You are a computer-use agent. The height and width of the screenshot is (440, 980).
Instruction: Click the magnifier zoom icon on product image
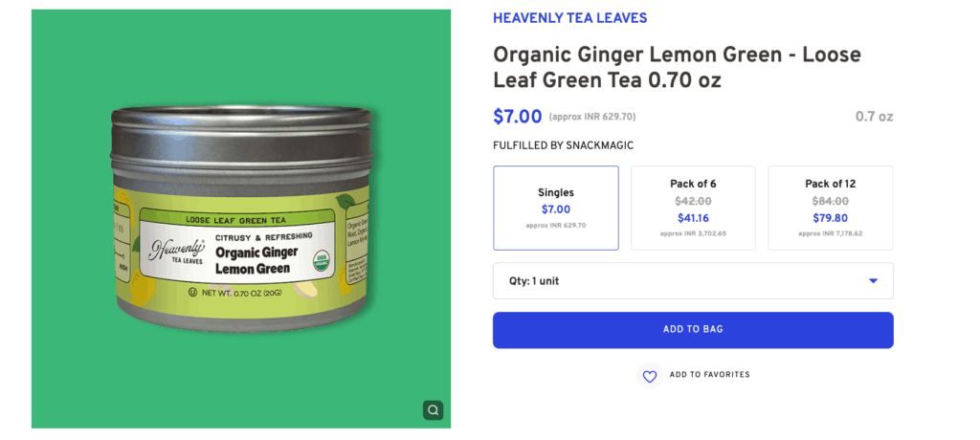(x=434, y=410)
